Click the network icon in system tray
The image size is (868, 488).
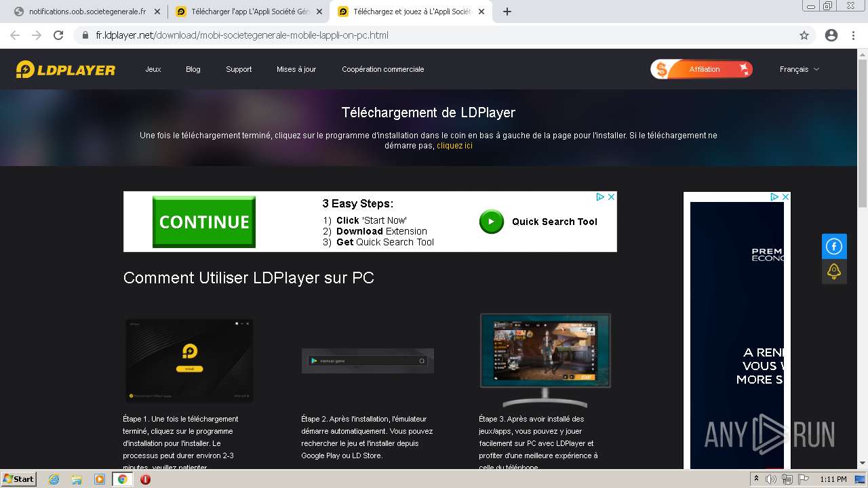click(787, 479)
